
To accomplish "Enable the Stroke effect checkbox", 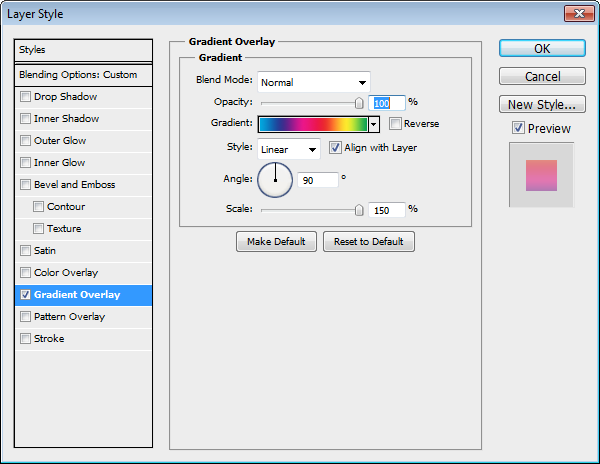I will click(25, 339).
